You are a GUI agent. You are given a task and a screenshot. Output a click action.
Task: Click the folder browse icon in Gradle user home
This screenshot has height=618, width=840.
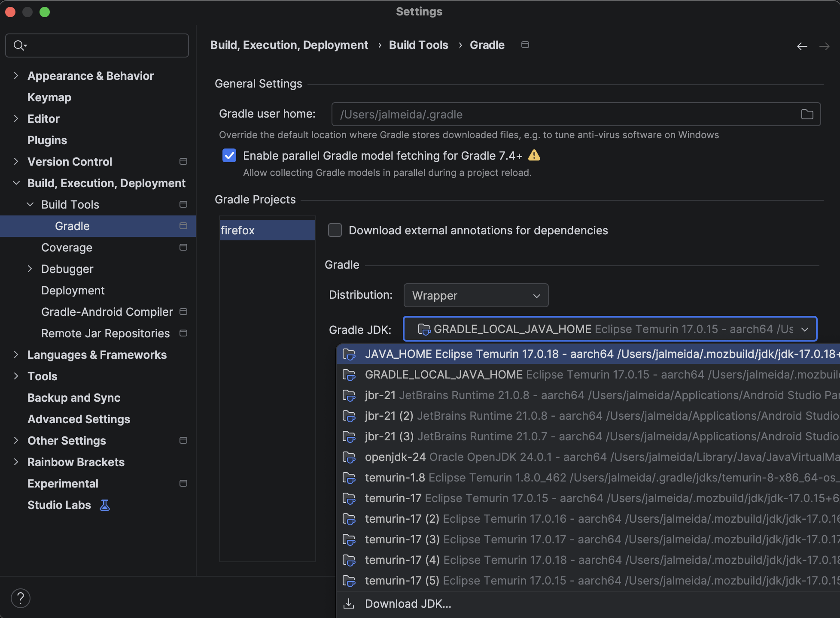coord(807,114)
